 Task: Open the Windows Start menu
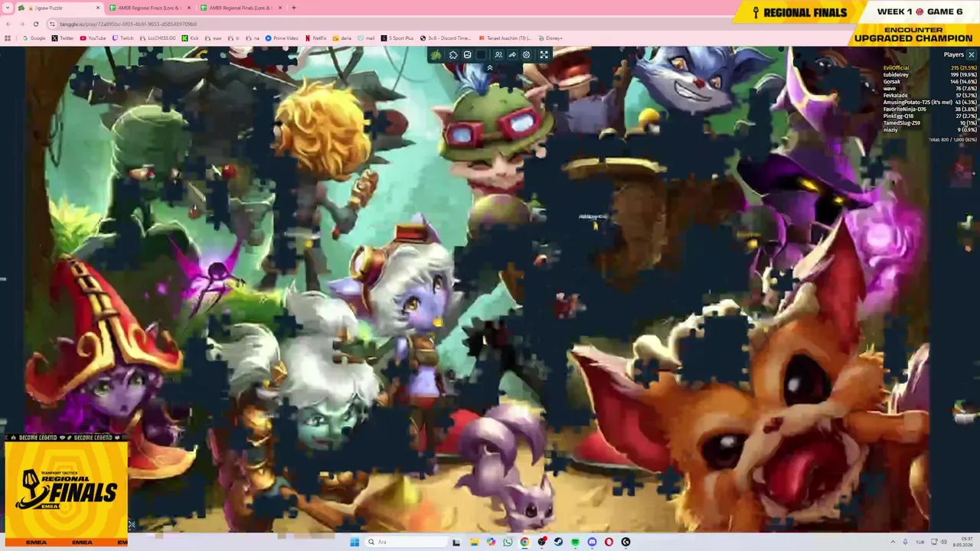tap(354, 542)
